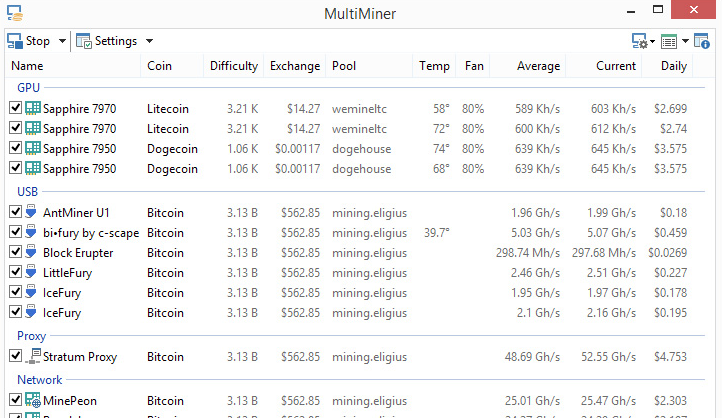722x418 pixels.
Task: Click GPU icon of Sapphire 7970 at 58°
Action: [x=33, y=108]
